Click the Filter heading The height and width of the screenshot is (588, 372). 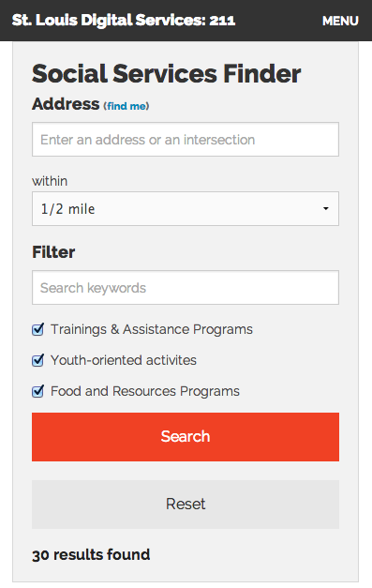[x=53, y=252]
